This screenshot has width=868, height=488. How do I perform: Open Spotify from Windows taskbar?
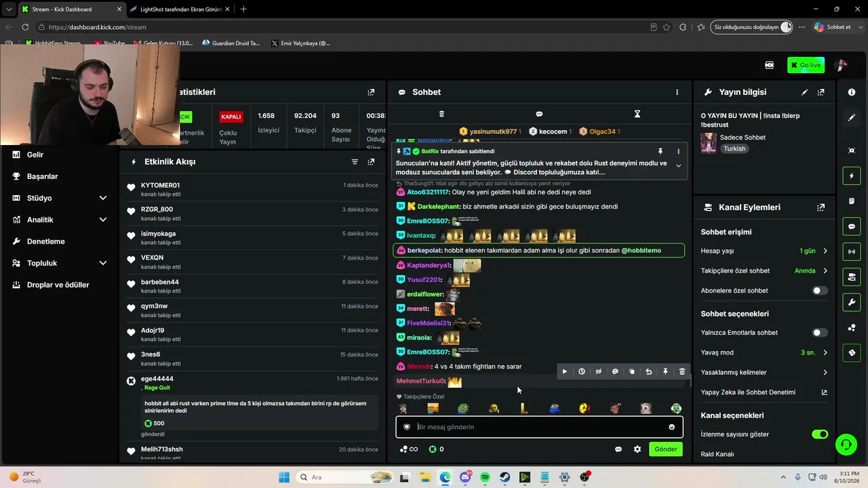tap(485, 477)
